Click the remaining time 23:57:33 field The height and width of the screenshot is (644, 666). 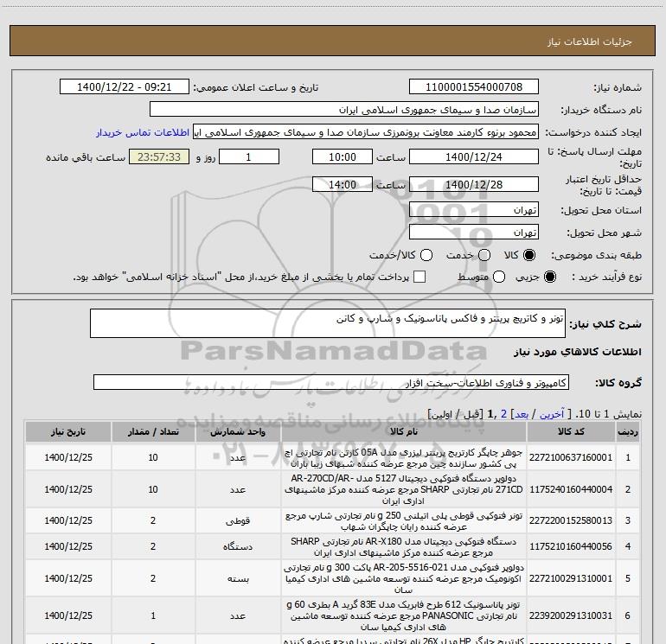[159, 157]
